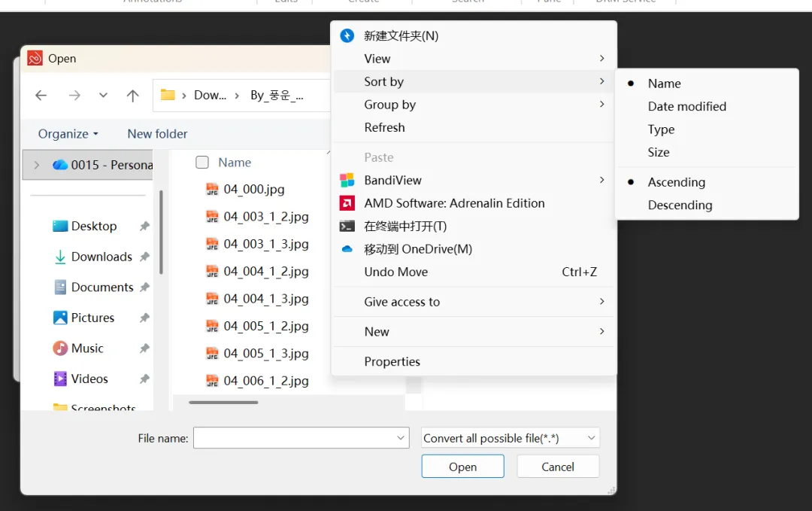Viewport: 812px width, 511px height.
Task: Click the horizontal scrollbar under file list
Action: tap(223, 402)
